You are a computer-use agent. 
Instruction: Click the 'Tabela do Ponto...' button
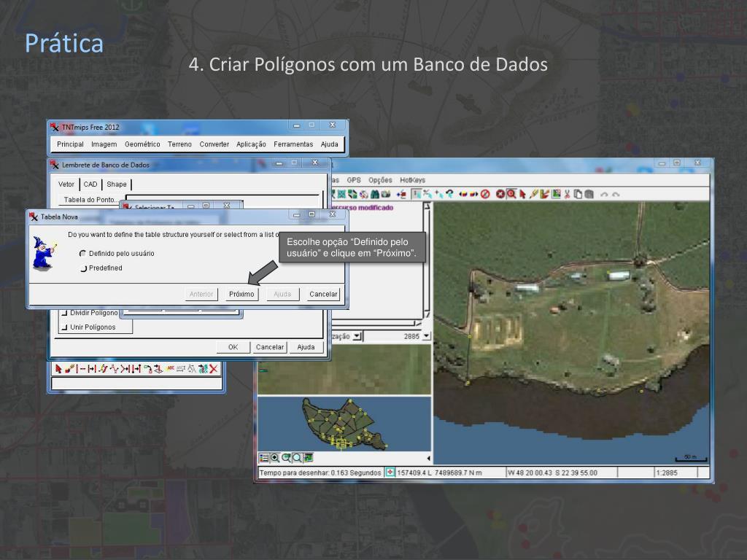click(x=90, y=200)
